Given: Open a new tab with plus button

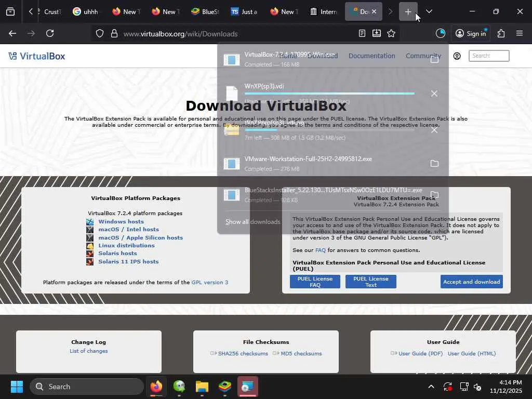Looking at the screenshot, I should [408, 12].
